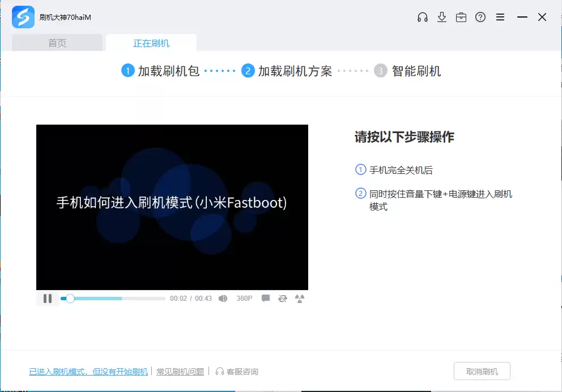
Task: Mute the tutorial video volume
Action: coord(223,298)
